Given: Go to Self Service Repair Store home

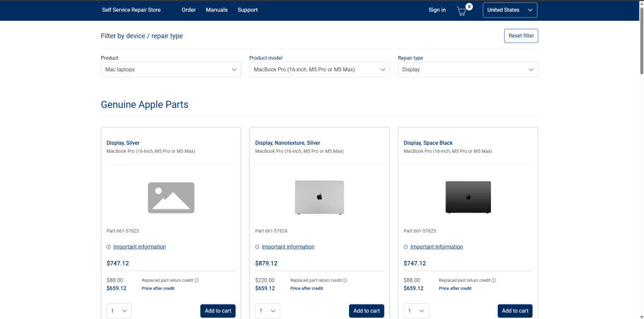Looking at the screenshot, I should (x=132, y=10).
